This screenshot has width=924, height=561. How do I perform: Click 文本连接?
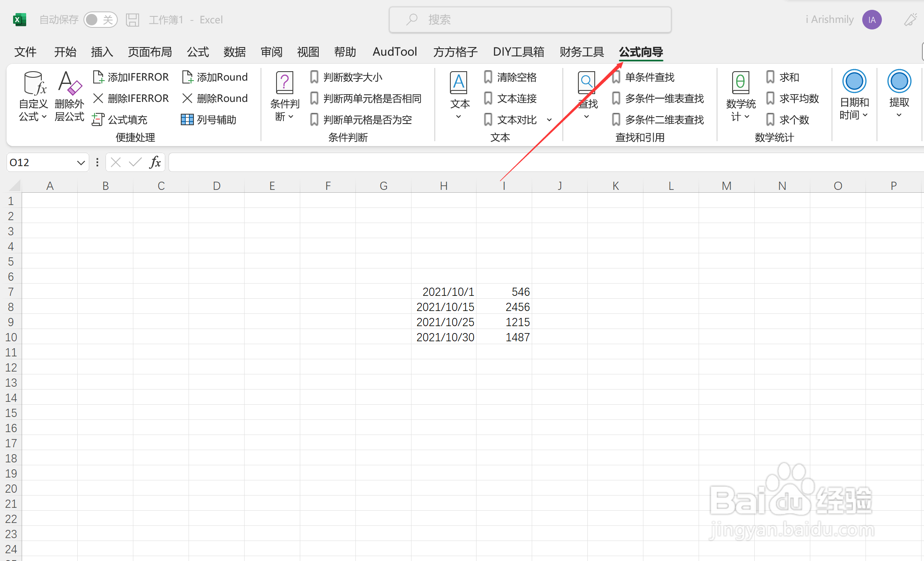pyautogui.click(x=510, y=98)
